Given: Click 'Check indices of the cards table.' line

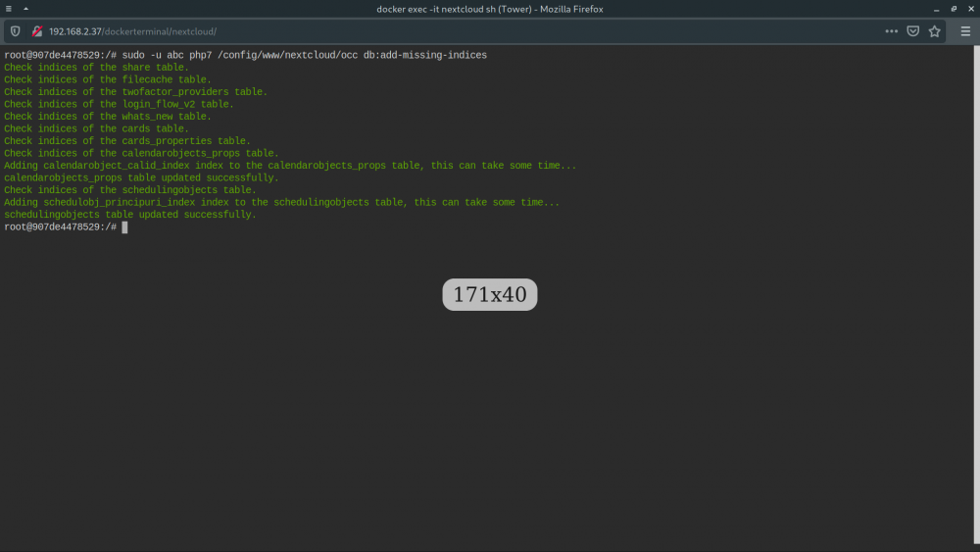Looking at the screenshot, I should tap(96, 128).
